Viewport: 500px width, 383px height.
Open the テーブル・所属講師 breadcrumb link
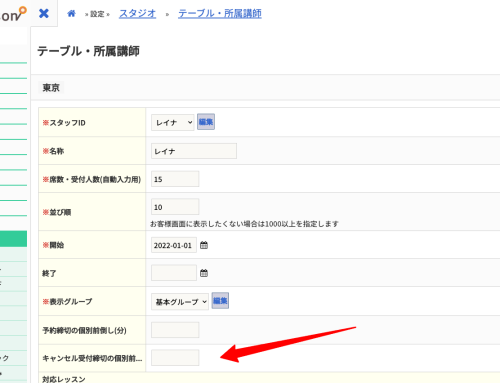220,14
